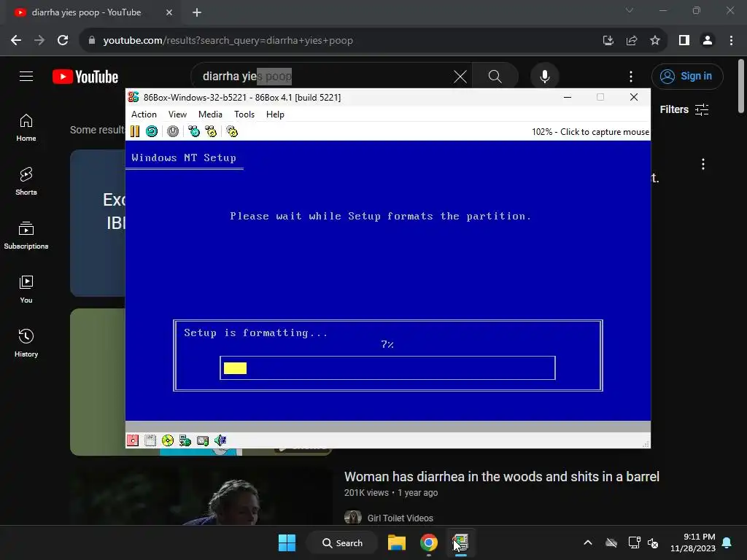Open 86Box settings gear icon

232,131
